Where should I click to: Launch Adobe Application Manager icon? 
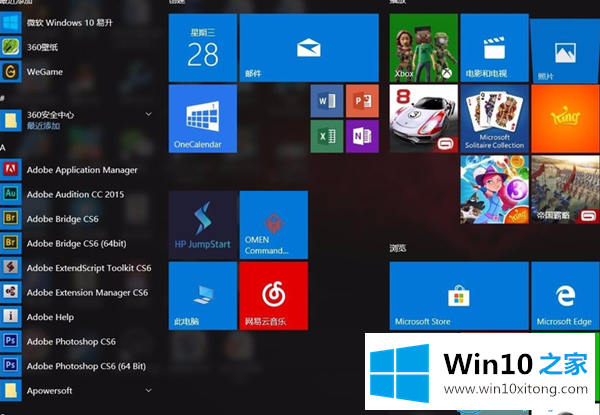point(11,169)
